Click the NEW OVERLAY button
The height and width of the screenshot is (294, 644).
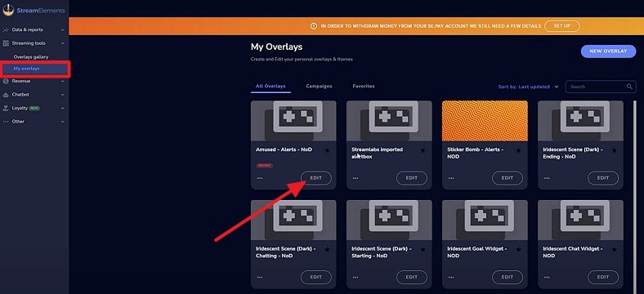click(608, 51)
